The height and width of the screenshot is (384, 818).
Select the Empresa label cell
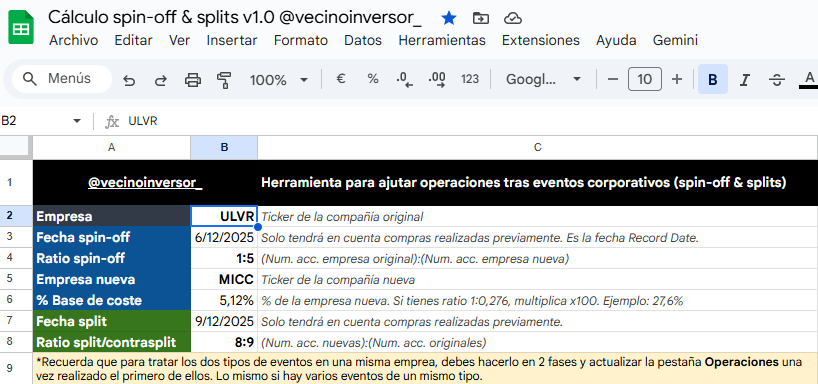point(112,216)
